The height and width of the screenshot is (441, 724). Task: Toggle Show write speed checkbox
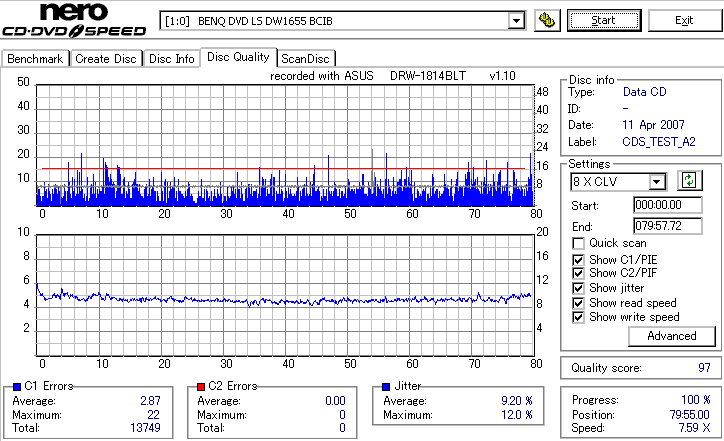(578, 317)
